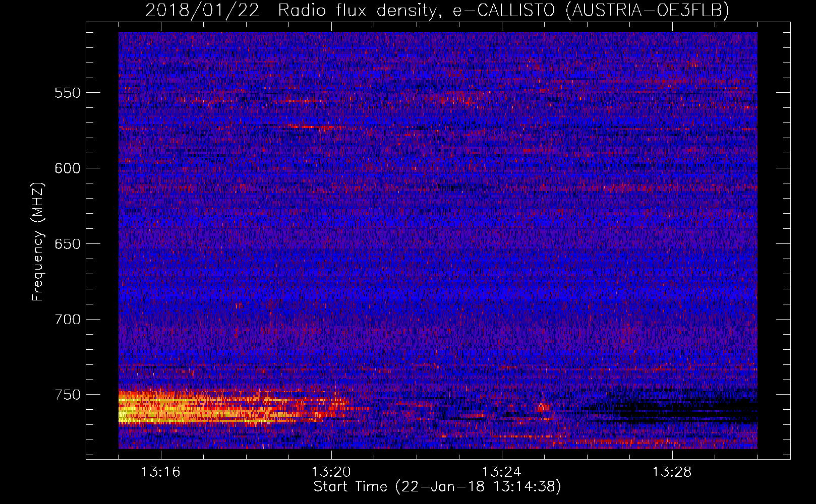Click the 'Start Time (22-Jan-18 13:14:38)' label

pos(437,487)
